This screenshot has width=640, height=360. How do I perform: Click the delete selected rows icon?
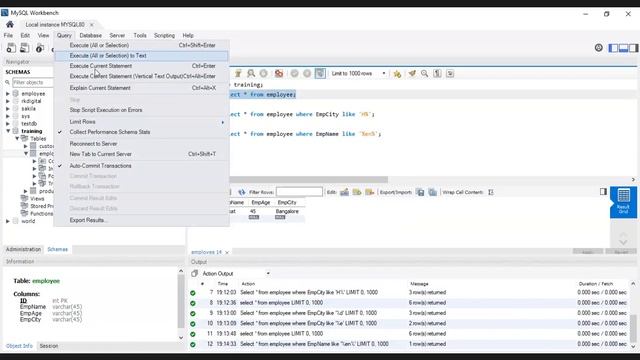[x=370, y=192]
